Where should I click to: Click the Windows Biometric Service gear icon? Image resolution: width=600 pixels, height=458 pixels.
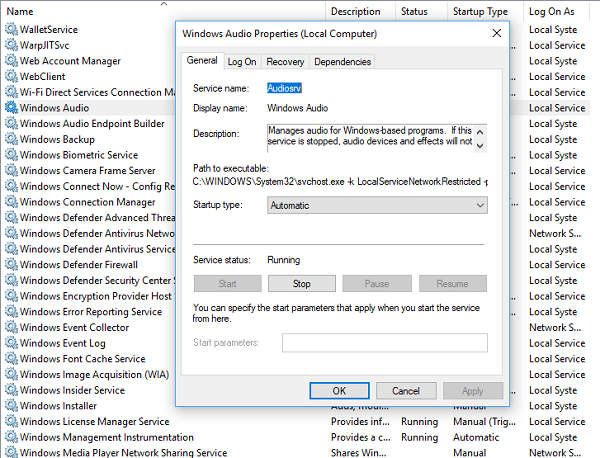coord(11,155)
